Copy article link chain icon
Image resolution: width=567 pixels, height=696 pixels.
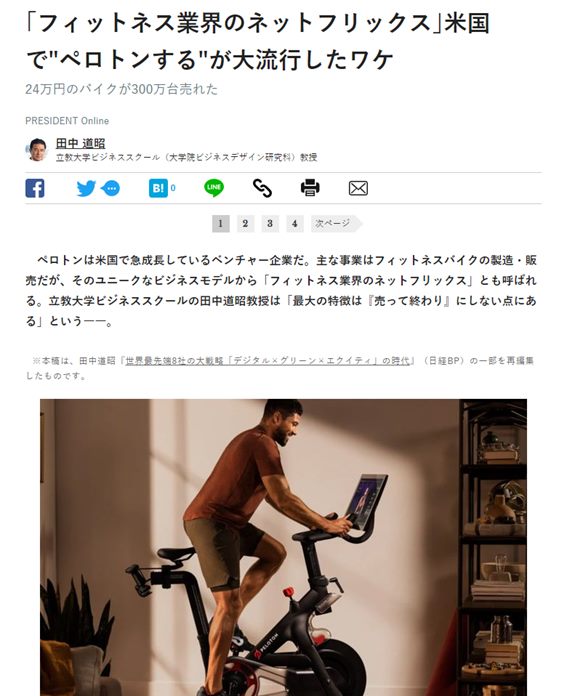[x=262, y=188]
